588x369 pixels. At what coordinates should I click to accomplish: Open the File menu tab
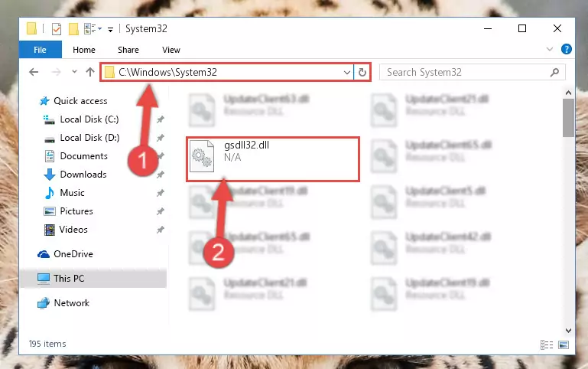pyautogui.click(x=40, y=50)
